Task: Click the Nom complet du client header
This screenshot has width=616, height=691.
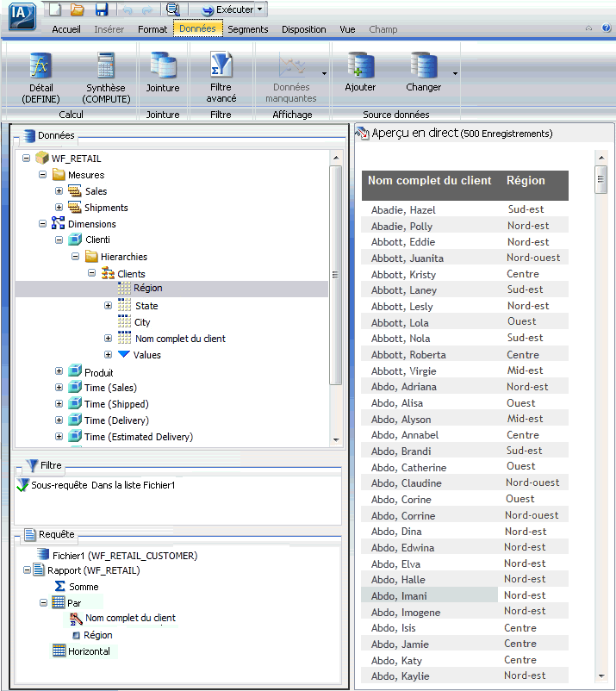Action: click(x=430, y=181)
